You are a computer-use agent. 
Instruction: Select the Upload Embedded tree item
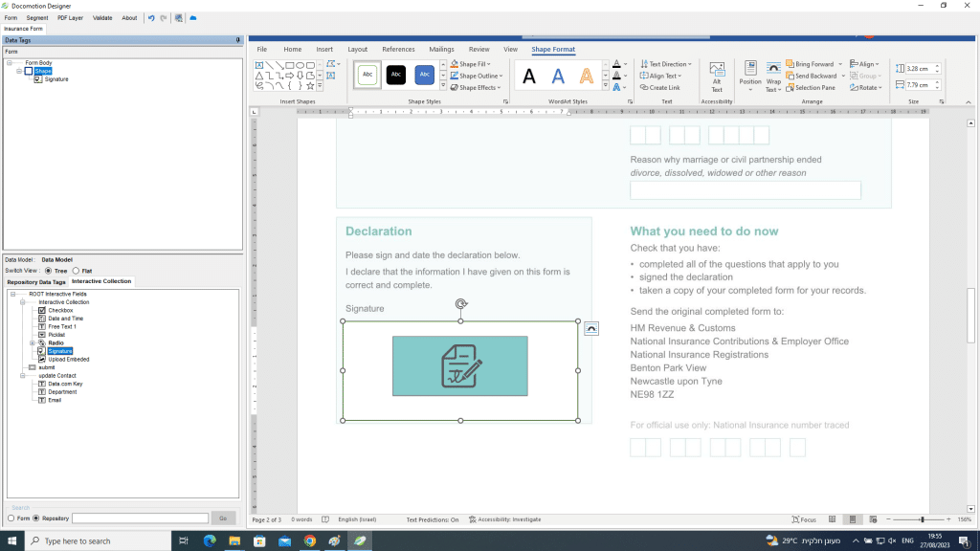68,360
